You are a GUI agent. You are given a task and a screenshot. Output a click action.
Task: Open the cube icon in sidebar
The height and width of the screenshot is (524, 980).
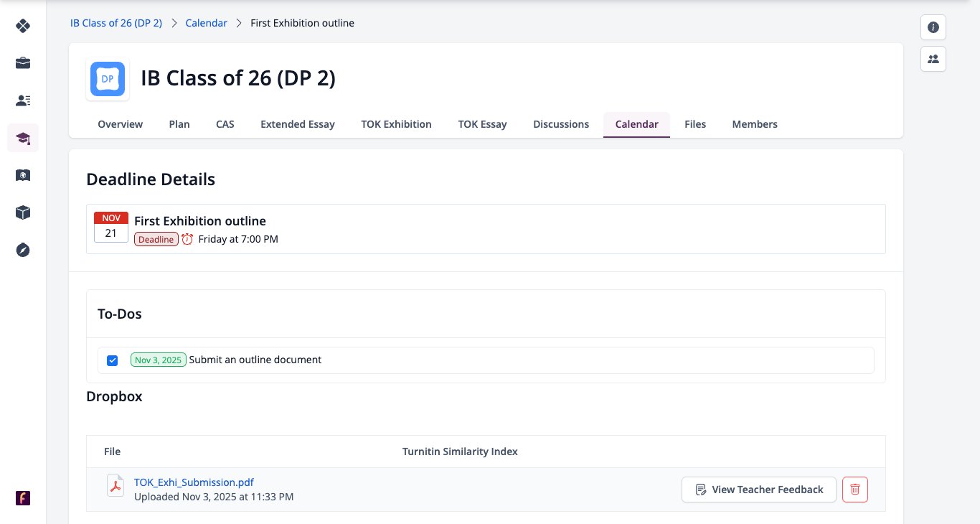tap(23, 212)
